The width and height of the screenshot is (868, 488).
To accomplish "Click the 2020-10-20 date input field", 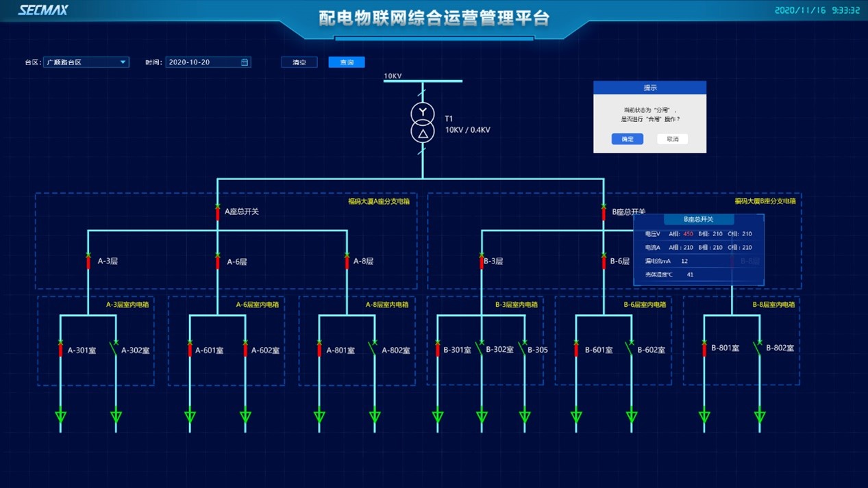I will click(202, 62).
